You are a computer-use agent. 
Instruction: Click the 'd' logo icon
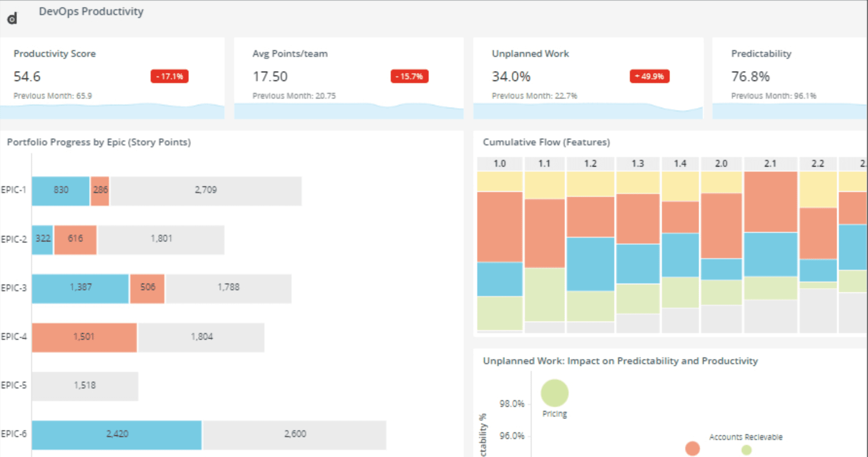[x=12, y=18]
